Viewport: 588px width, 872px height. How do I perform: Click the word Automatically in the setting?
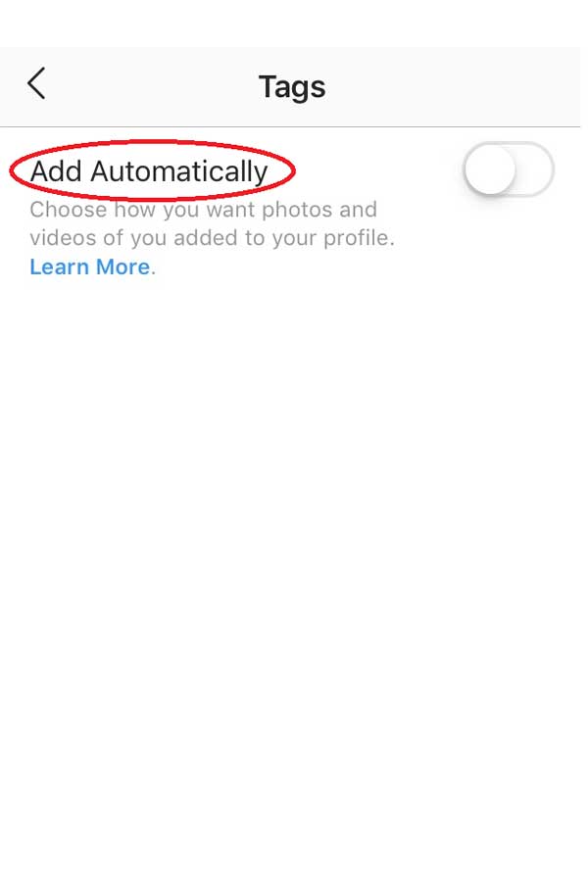tap(179, 170)
